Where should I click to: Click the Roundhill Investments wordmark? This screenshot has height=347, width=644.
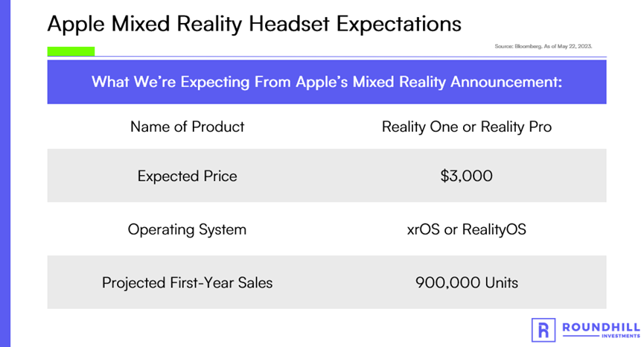click(x=601, y=330)
